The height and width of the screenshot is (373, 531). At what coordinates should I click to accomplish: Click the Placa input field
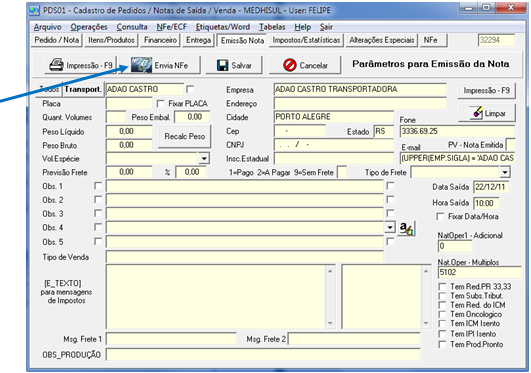pyautogui.click(x=129, y=103)
